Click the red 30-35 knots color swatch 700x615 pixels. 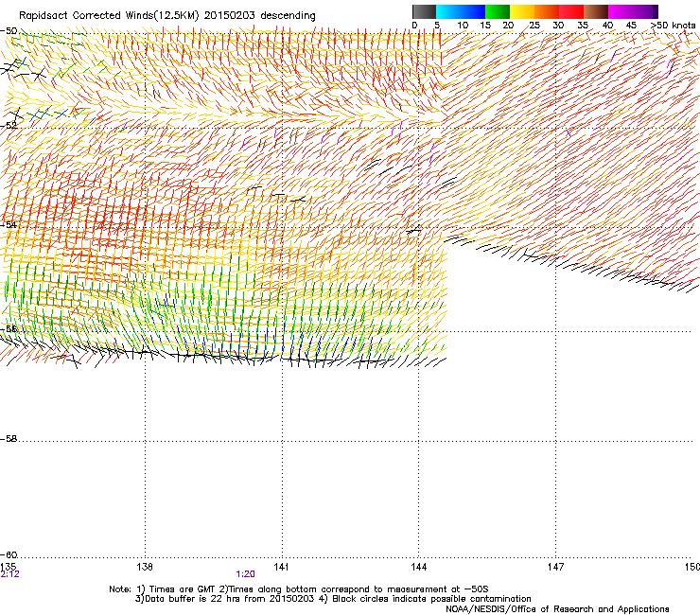pos(571,11)
